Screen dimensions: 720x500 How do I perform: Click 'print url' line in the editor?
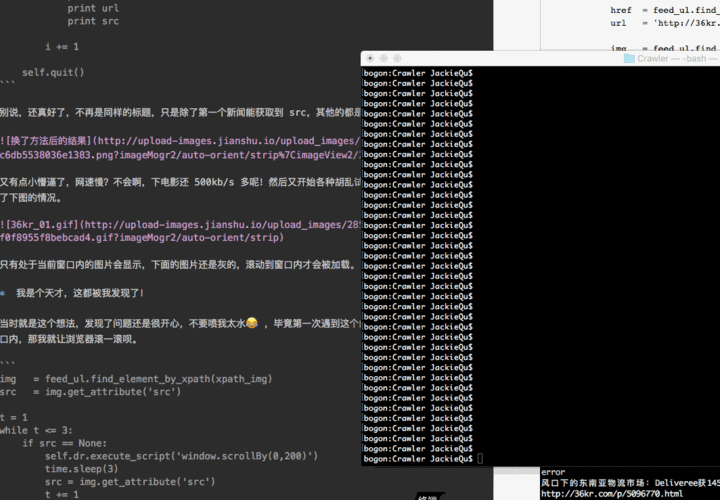pos(93,8)
